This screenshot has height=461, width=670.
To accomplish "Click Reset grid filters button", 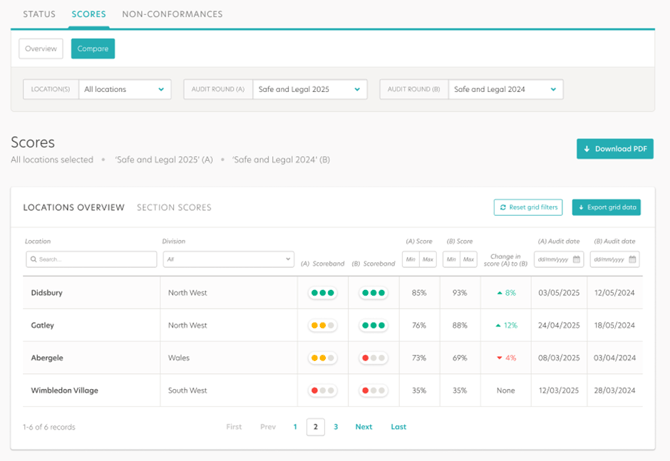I will tap(527, 207).
